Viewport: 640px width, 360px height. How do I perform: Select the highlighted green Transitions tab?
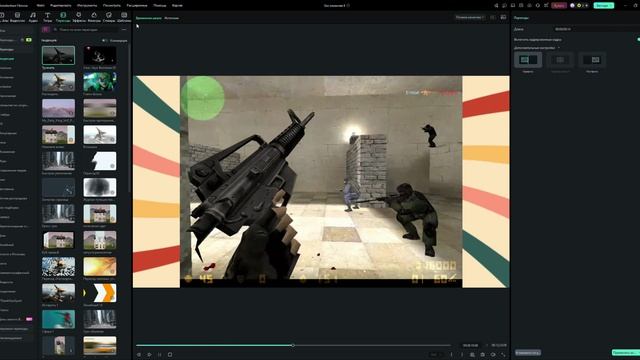(63, 17)
